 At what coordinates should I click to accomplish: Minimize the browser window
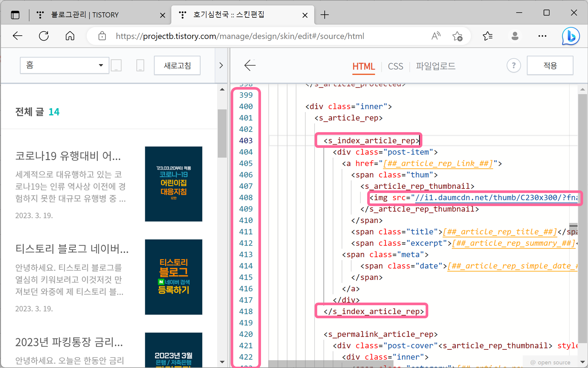point(519,12)
